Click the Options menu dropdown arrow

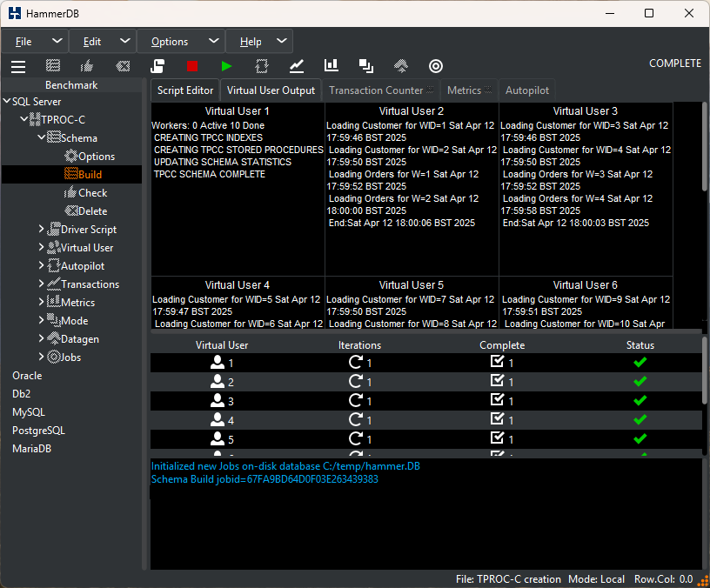[214, 41]
